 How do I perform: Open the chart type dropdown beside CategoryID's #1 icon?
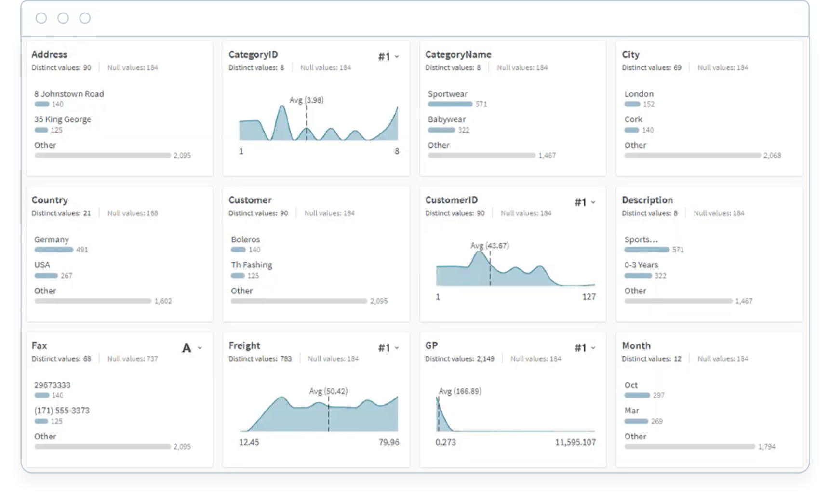tap(397, 56)
